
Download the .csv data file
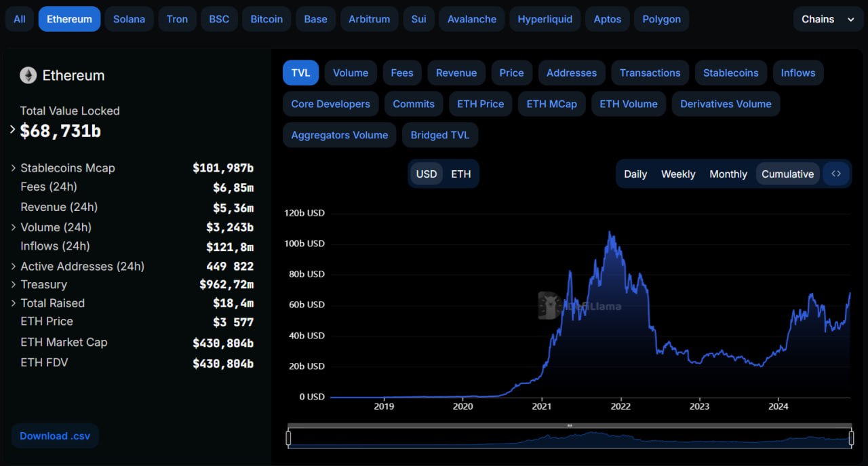55,436
